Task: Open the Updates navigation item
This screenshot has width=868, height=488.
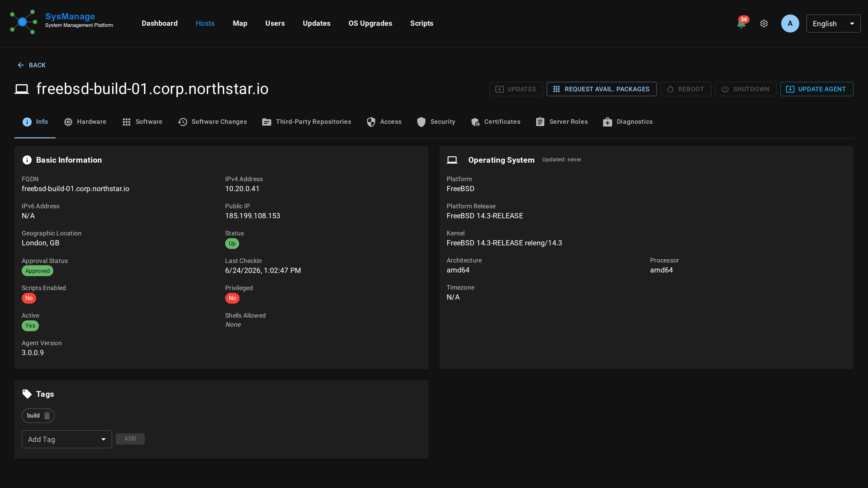Action: click(x=316, y=23)
